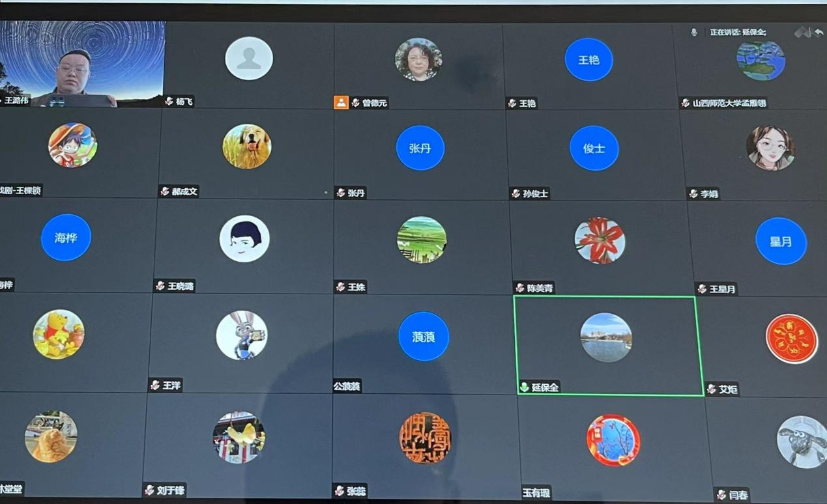Viewport: 827px width, 504px height.
Task: Click the muted mic icon beside 山西师范大学孟雁翎
Action: click(686, 103)
